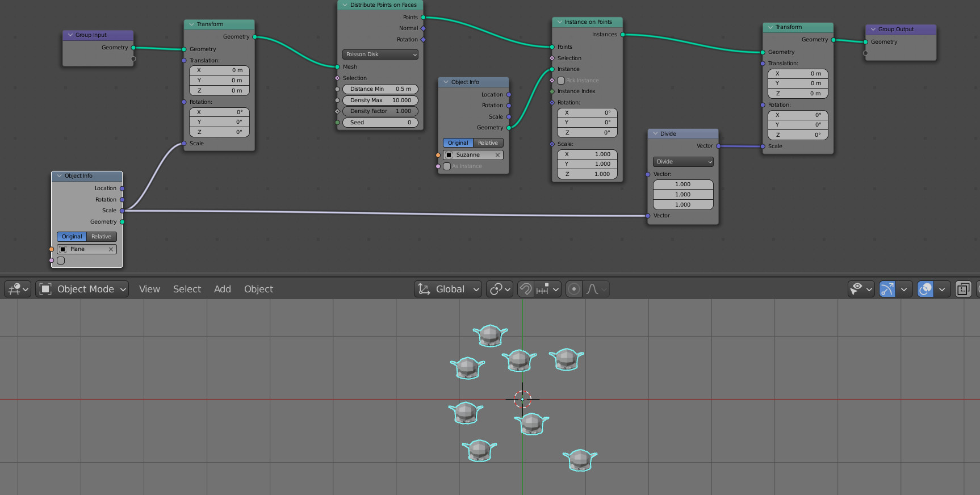
Task: Open object type visibility eye menu
Action: pos(861,289)
